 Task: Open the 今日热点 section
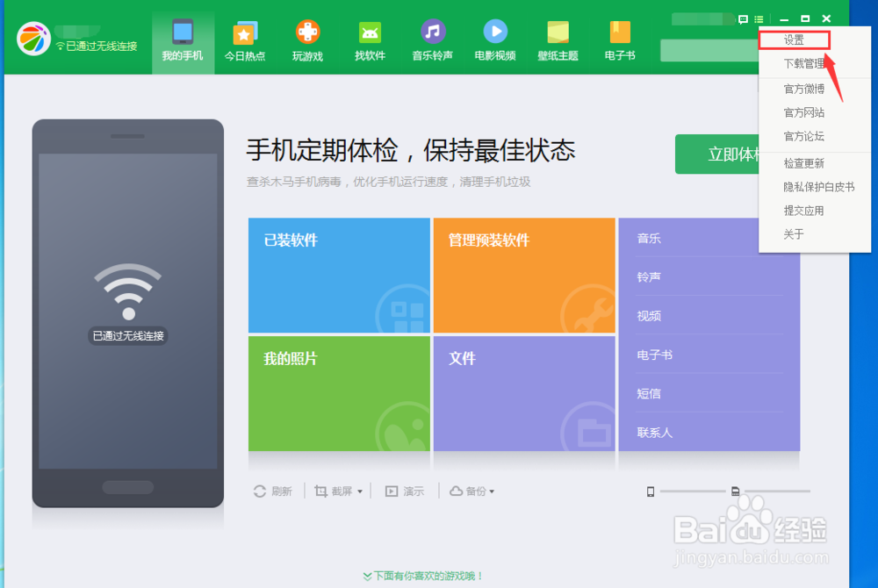pyautogui.click(x=245, y=41)
